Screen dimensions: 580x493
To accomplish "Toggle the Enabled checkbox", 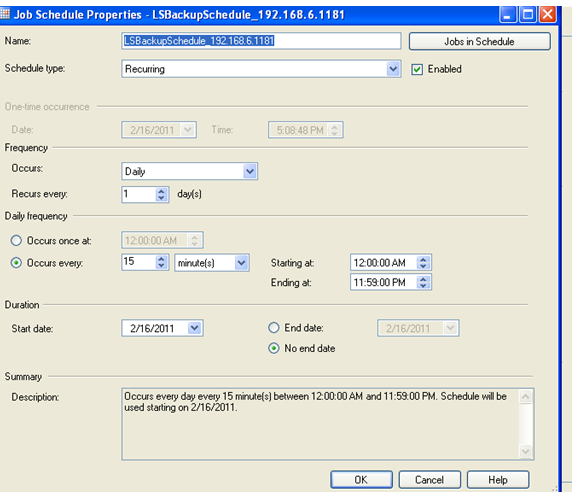I will pos(417,70).
